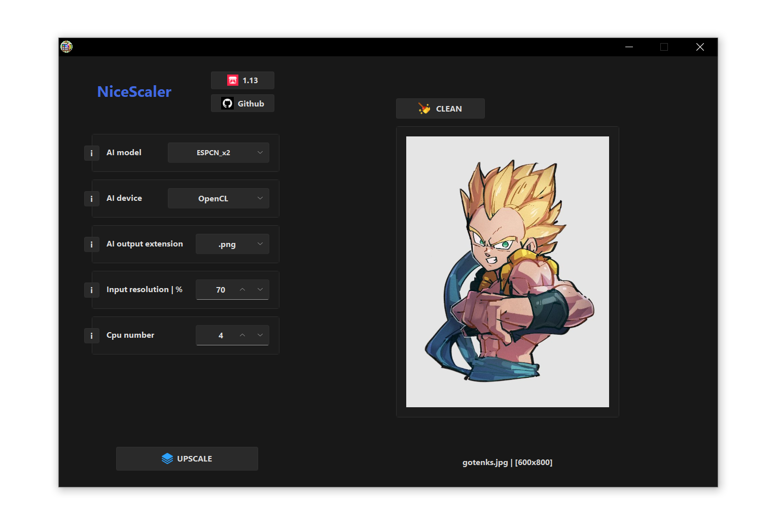The height and width of the screenshot is (532, 780).
Task: Click the Cpu number label
Action: pyautogui.click(x=130, y=335)
